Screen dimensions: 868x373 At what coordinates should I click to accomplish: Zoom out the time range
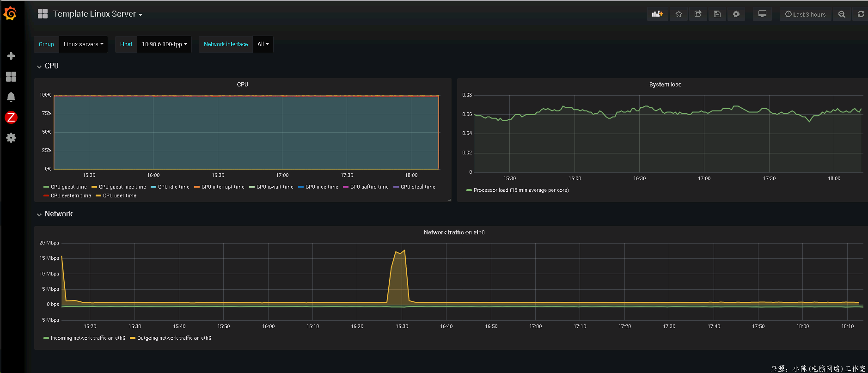pyautogui.click(x=842, y=14)
